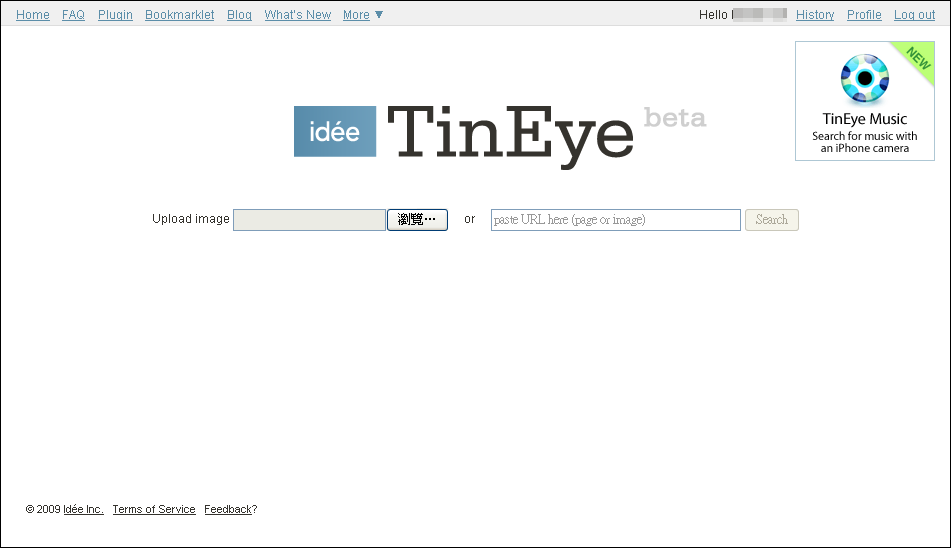The width and height of the screenshot is (951, 548).
Task: Click the NEW ribbon on TinEye Music
Action: point(918,59)
